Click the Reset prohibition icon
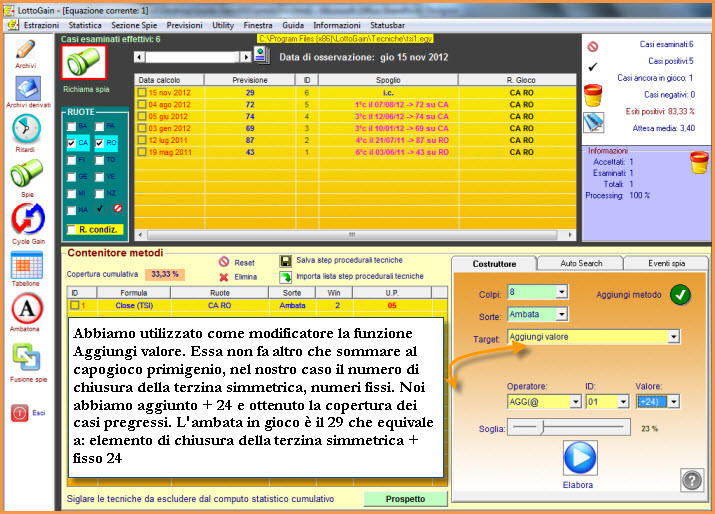This screenshot has height=514, width=715. coord(223,262)
